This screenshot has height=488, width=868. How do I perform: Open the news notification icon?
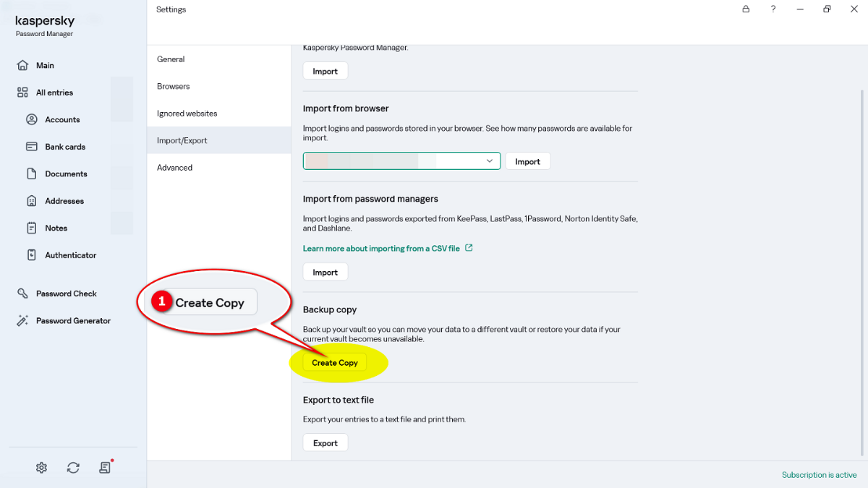[x=105, y=468]
